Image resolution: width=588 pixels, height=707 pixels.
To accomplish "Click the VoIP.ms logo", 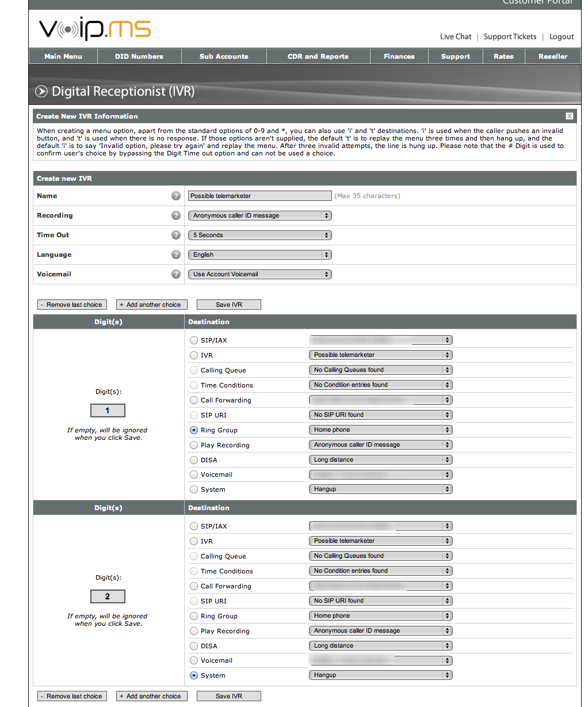I will click(x=95, y=29).
